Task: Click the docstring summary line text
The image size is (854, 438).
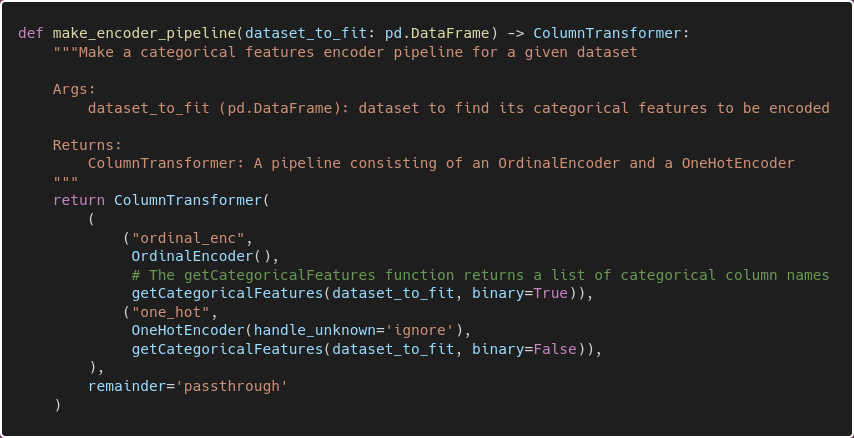Action: pyautogui.click(x=358, y=52)
